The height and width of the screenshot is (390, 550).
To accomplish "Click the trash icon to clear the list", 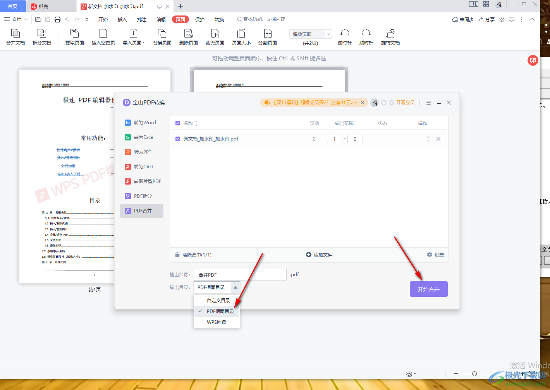I will pos(177,255).
